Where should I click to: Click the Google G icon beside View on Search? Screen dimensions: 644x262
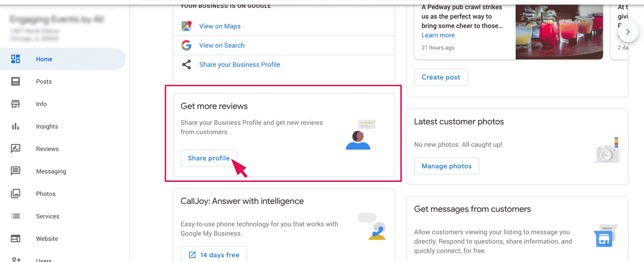click(186, 45)
